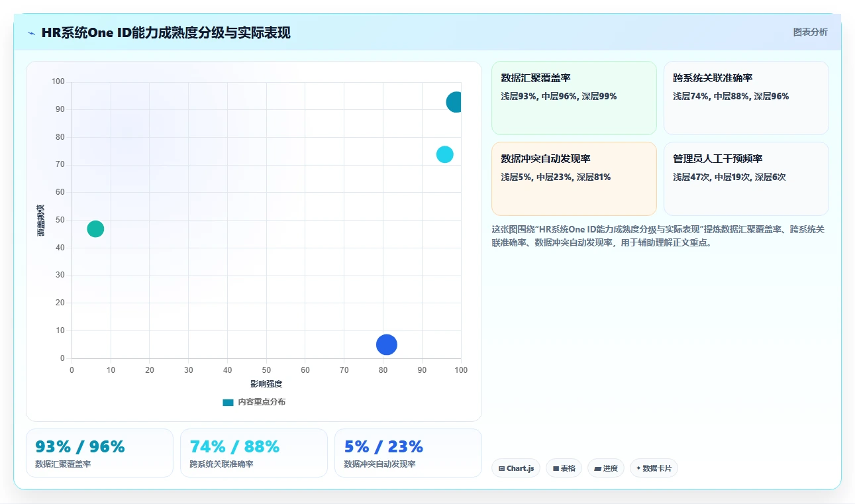
Task: Click the 74% / 88% stat card
Action: (x=254, y=453)
